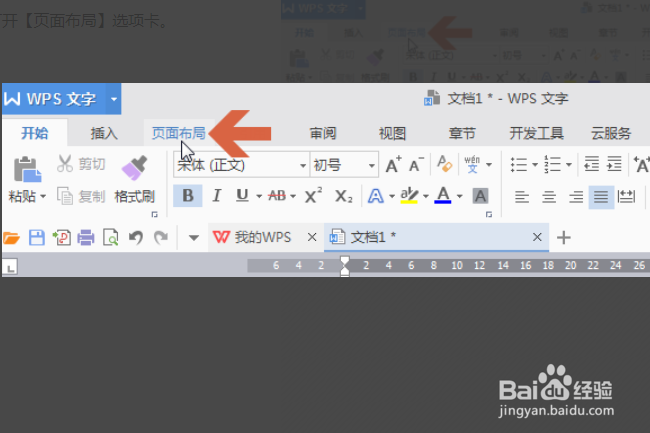Apply the blue font color

tap(443, 196)
